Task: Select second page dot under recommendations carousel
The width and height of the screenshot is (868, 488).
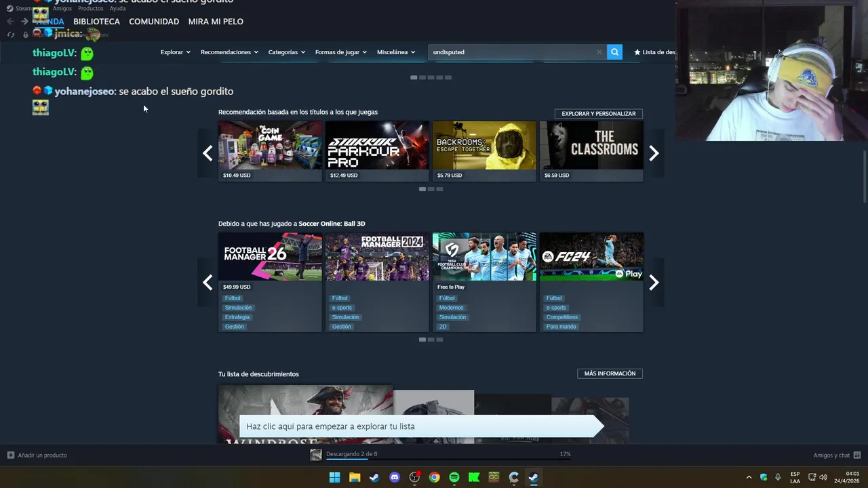Action: coord(431,189)
